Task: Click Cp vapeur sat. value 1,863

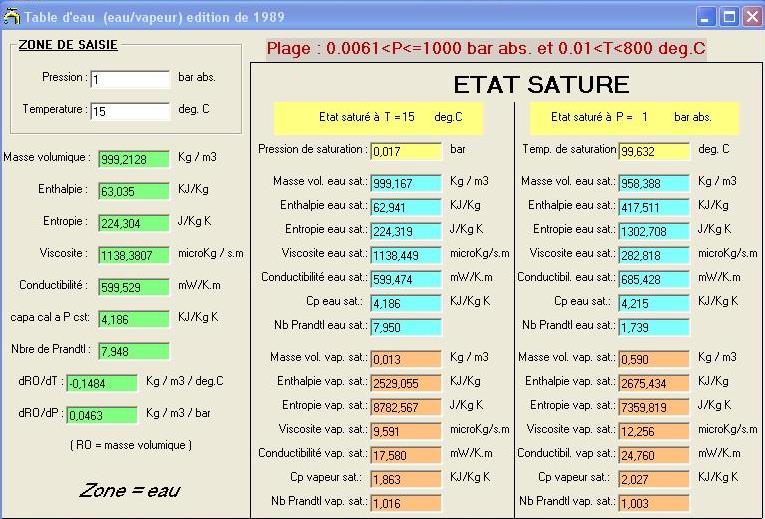Action: [x=406, y=479]
